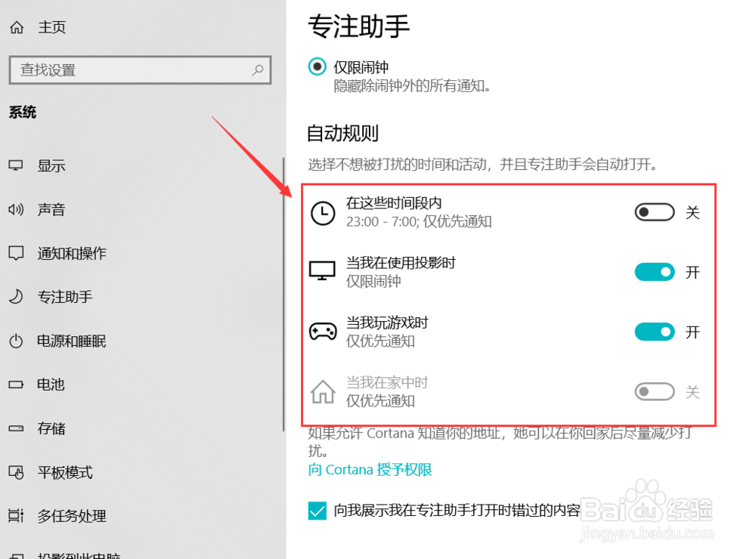The width and height of the screenshot is (756, 559).
Task: Click the 多任务处理 multitasking icon
Action: [x=16, y=516]
